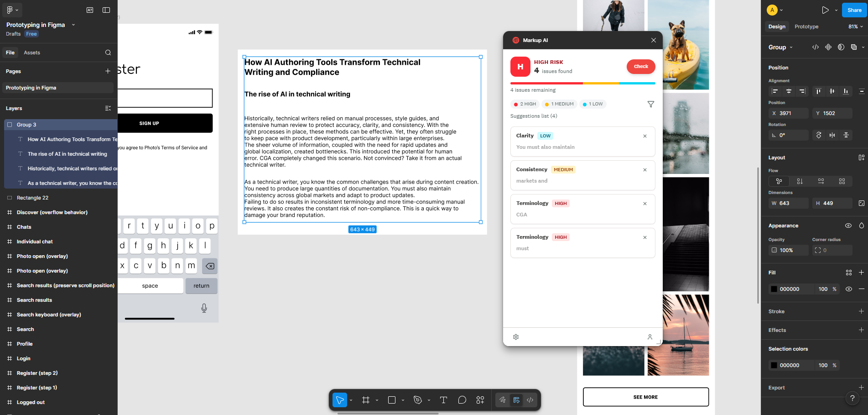Add a stroke with plus icon

click(861, 311)
